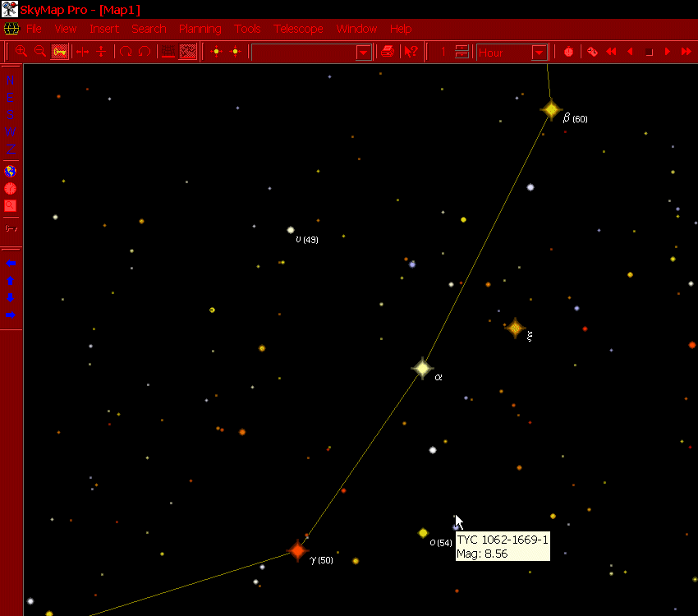Click the globe location icon in sidebar
The height and width of the screenshot is (616, 698).
(x=11, y=172)
